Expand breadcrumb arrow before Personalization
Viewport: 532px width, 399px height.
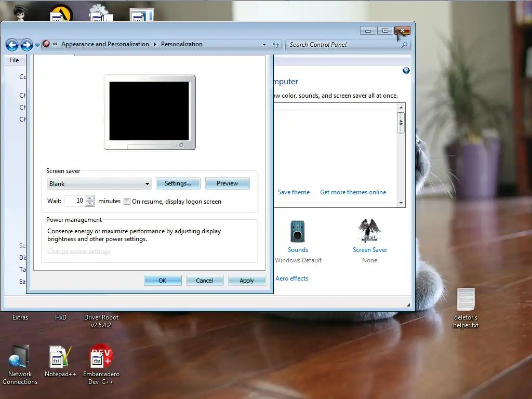click(155, 45)
